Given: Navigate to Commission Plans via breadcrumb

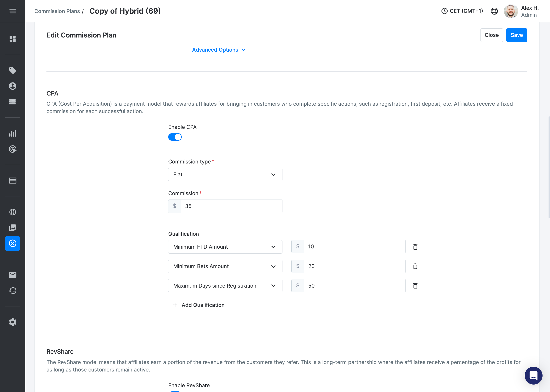Looking at the screenshot, I should pos(57,11).
